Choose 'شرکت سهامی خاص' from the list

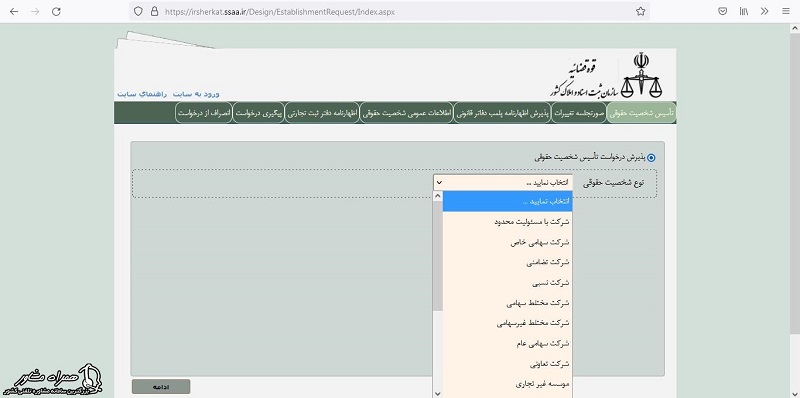coord(507,242)
